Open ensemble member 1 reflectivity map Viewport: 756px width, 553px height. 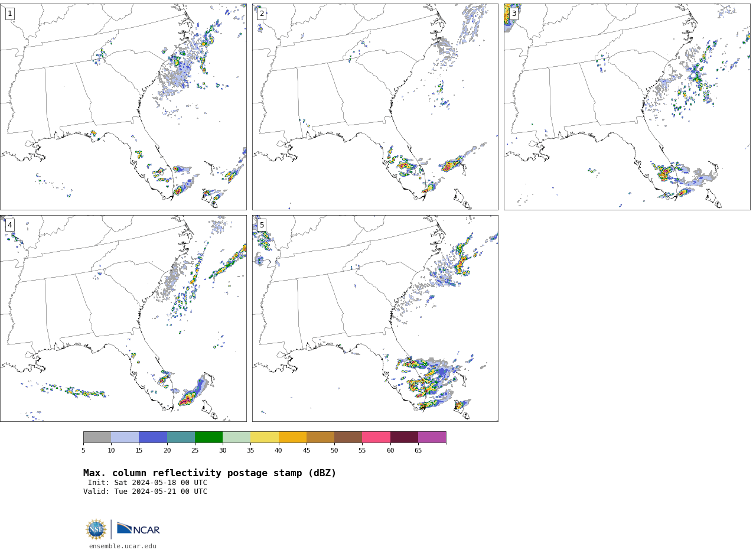[x=123, y=107]
